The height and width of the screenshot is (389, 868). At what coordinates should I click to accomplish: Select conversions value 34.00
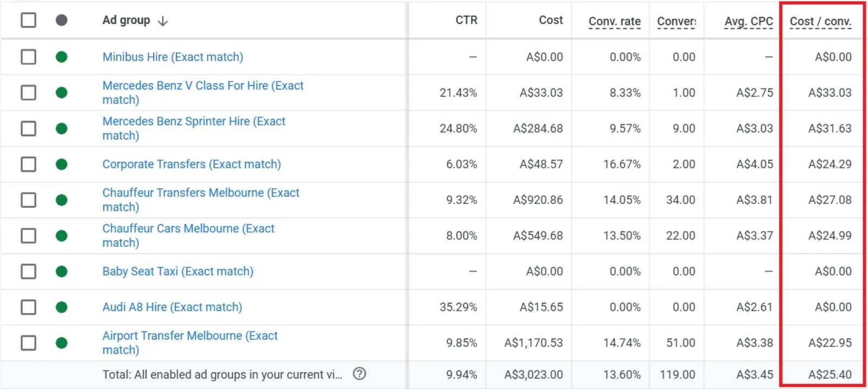(681, 200)
